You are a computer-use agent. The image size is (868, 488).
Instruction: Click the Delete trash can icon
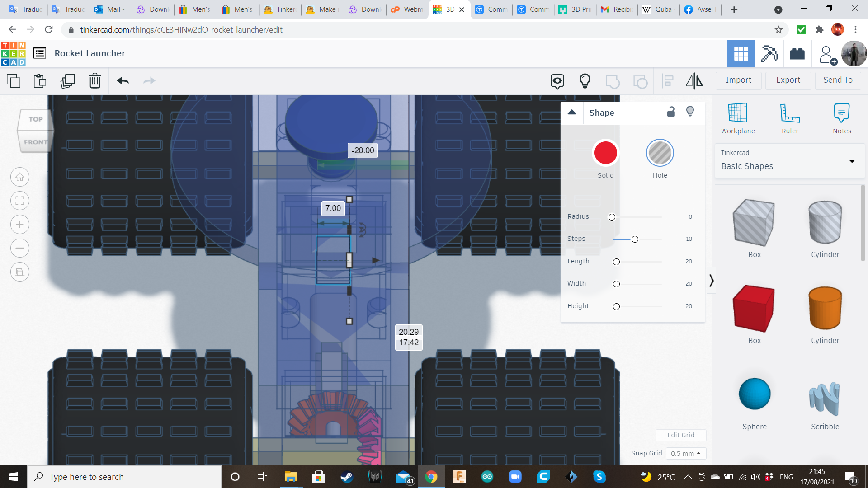[x=95, y=81]
